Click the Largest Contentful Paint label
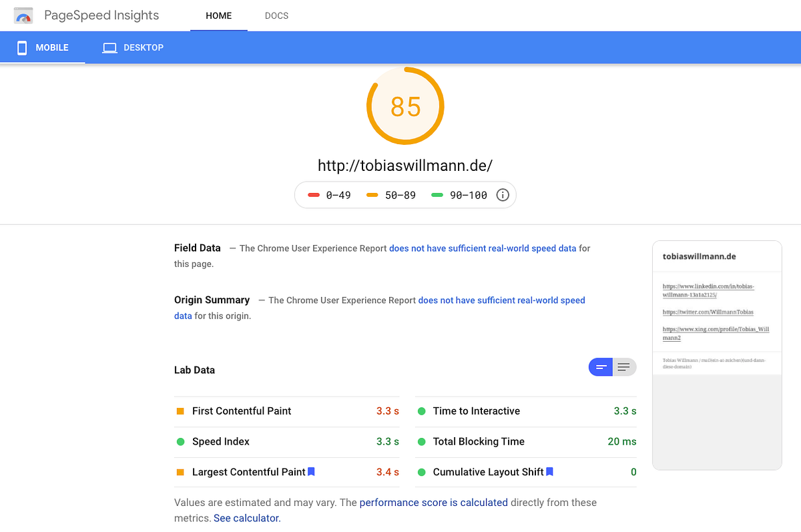Screen dimensions: 801x532 pyautogui.click(x=249, y=473)
